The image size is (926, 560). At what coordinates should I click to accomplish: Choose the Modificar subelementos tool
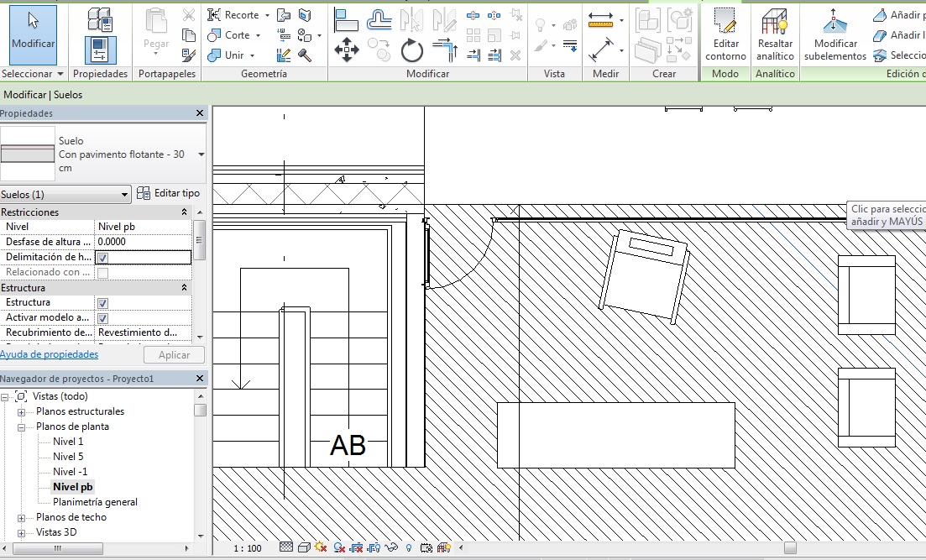click(x=834, y=34)
